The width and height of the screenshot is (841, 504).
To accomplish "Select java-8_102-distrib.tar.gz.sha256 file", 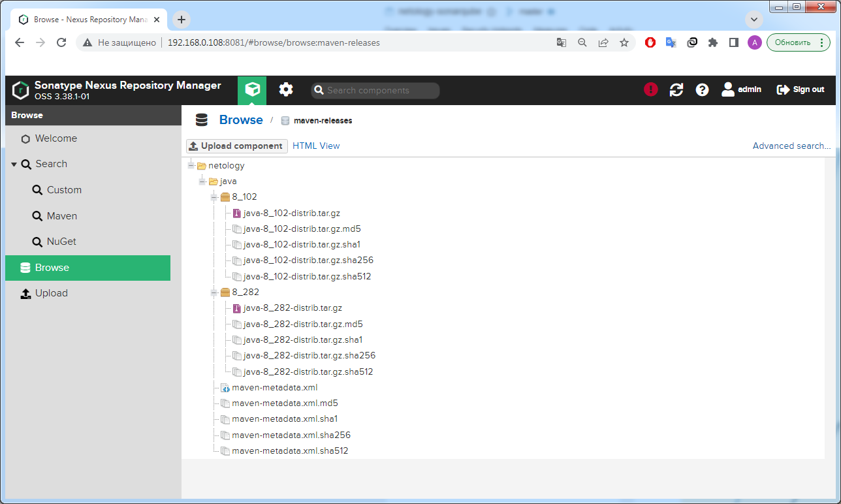I will 308,260.
